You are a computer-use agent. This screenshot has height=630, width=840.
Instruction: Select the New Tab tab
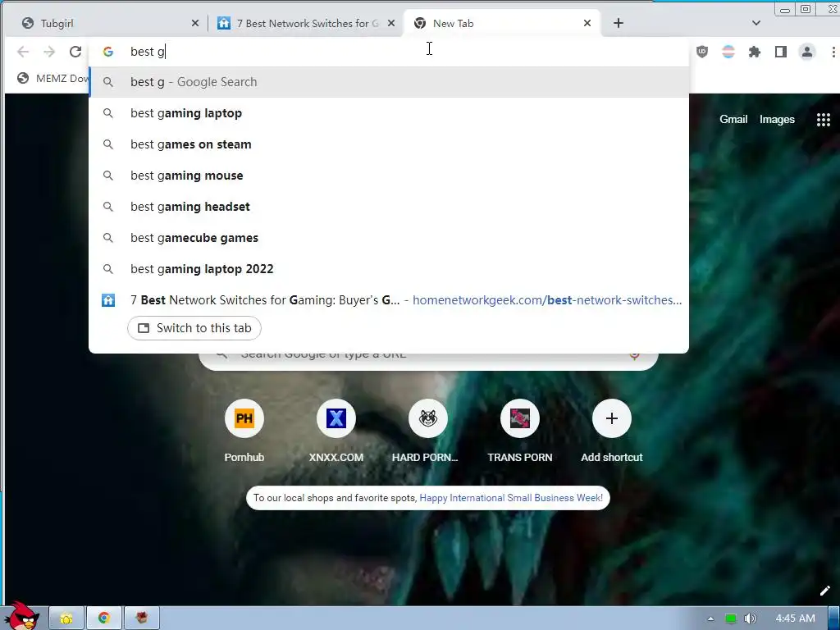501,23
